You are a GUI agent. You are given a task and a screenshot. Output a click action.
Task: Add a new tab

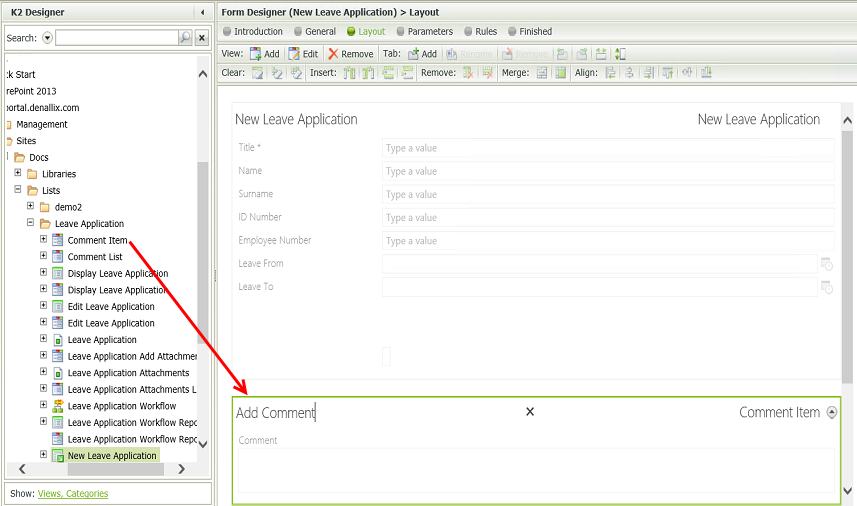[422, 54]
